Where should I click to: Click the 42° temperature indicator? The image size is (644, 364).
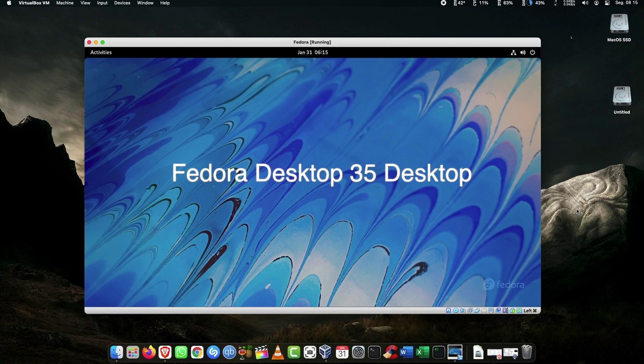459,3
